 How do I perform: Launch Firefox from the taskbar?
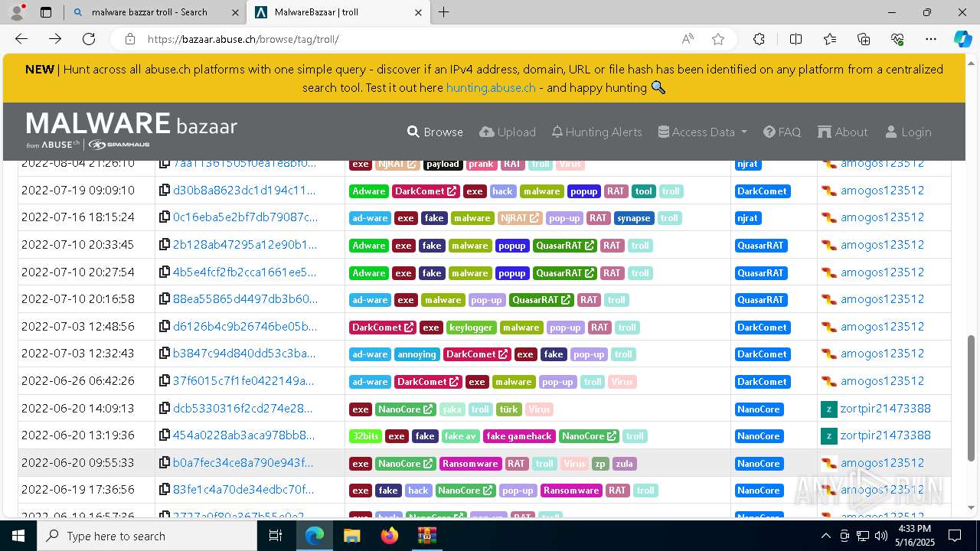click(x=390, y=536)
